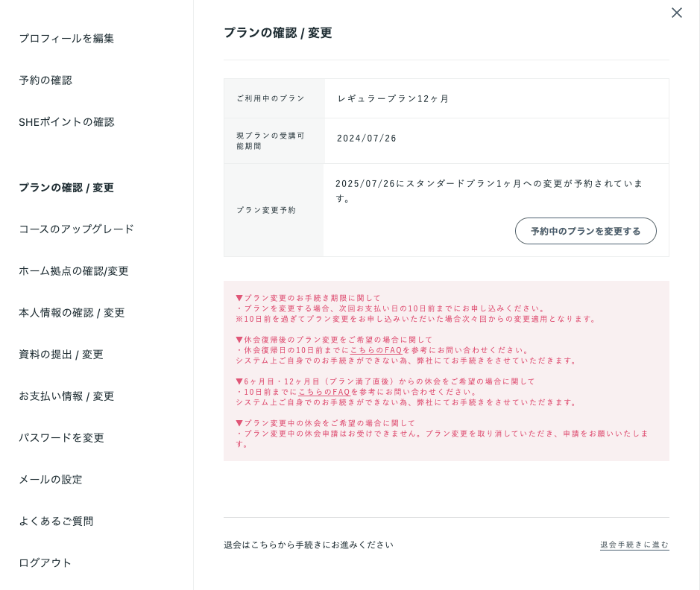Screen dimensions: 700x590
Task: Click the プランの確認 / 変更 page heading
Action: click(x=277, y=33)
